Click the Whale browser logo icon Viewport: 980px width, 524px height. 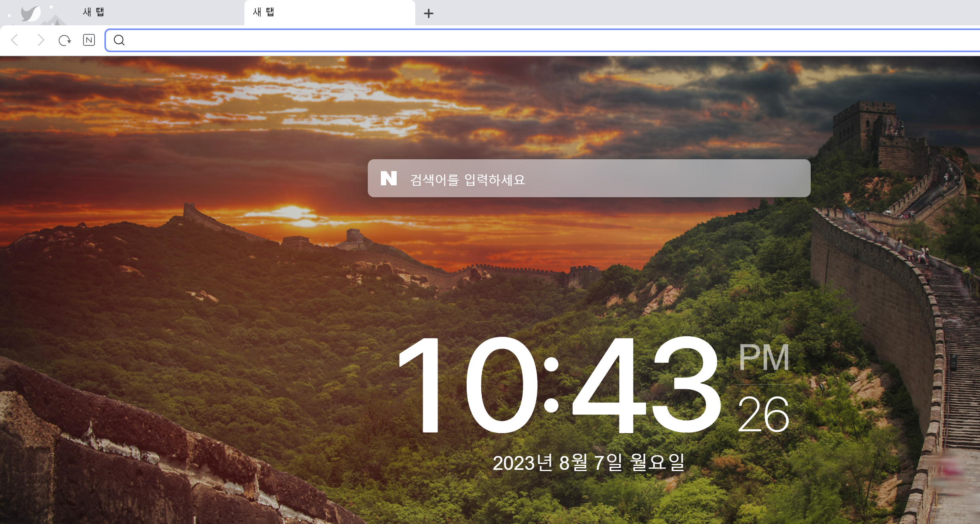coord(31,13)
